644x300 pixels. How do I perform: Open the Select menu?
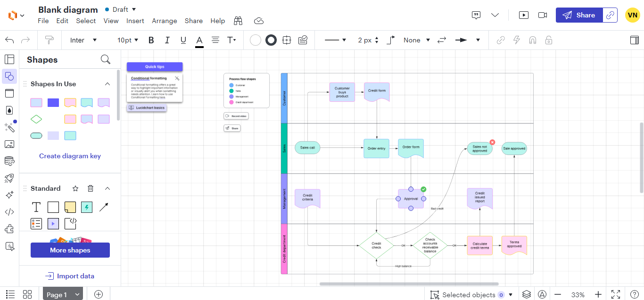pos(86,21)
